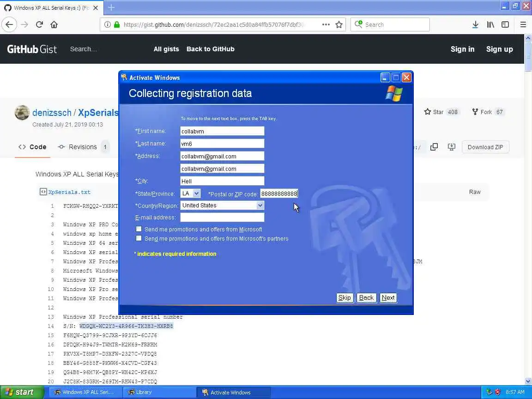Toggle the sidebar view icon
This screenshot has width=532, height=399.
coord(505,24)
